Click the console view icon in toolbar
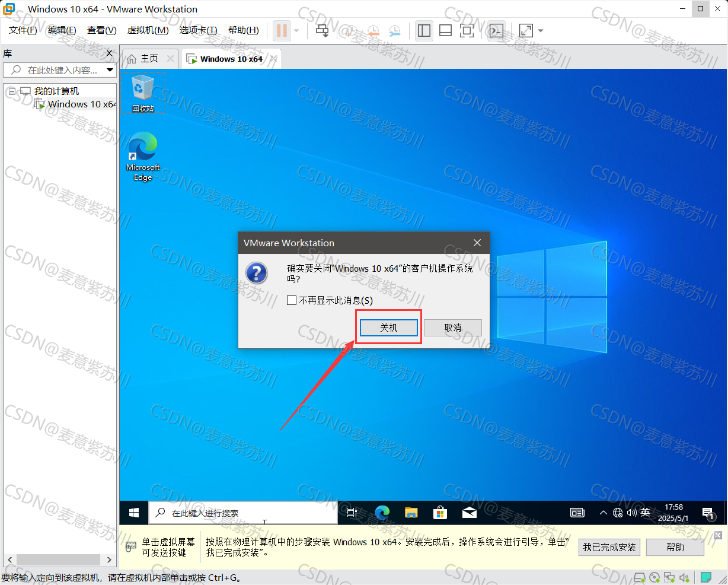Viewport: 728px width, 585px height. click(x=497, y=31)
